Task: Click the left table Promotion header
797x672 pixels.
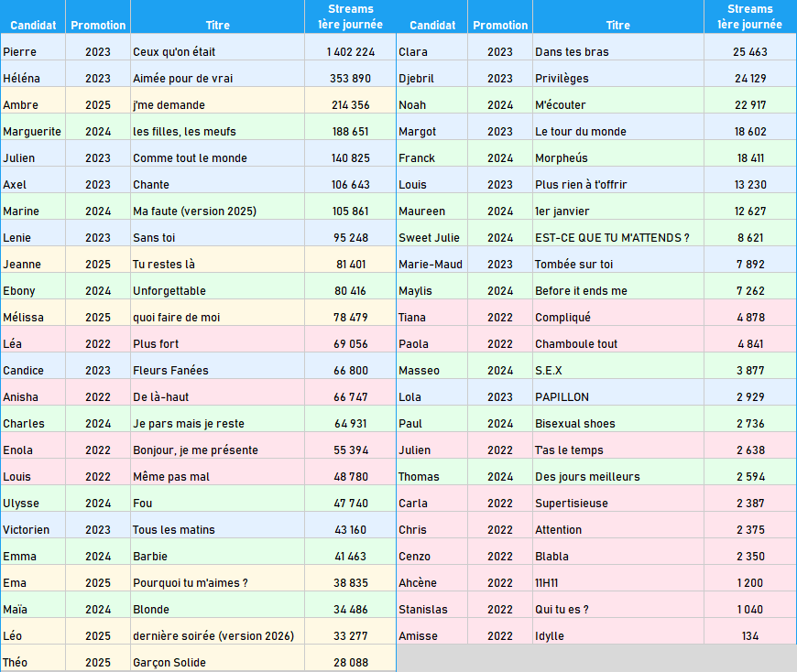Action: click(98, 16)
